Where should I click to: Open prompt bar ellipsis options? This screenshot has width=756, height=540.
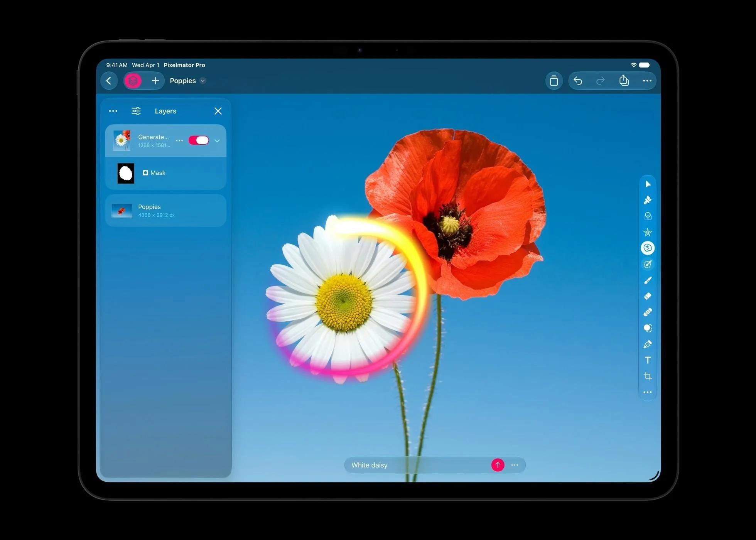(x=515, y=465)
